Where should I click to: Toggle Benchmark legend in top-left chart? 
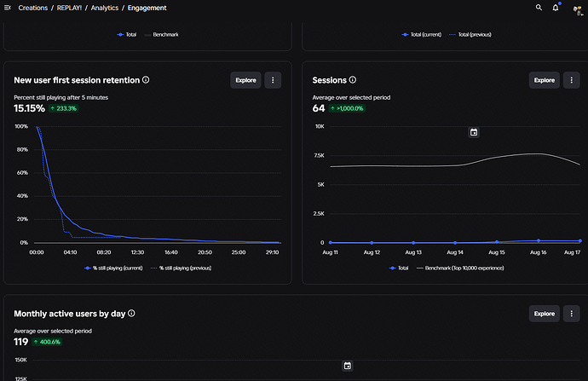point(162,34)
